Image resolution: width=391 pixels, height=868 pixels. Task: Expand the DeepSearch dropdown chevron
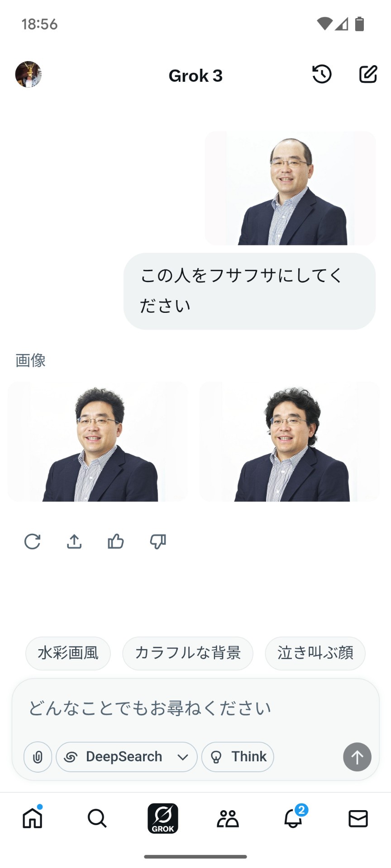coord(183,757)
